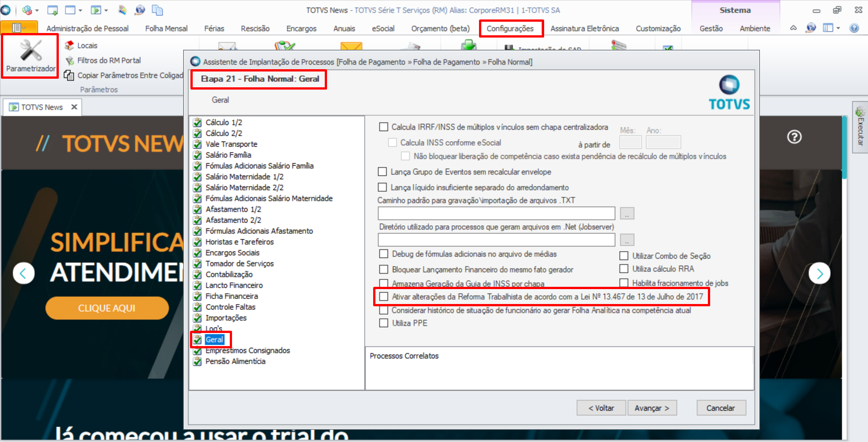Check Lança Grupo de Eventos sem recalcular envelope
Image resolution: width=868 pixels, height=442 pixels.
tap(382, 172)
